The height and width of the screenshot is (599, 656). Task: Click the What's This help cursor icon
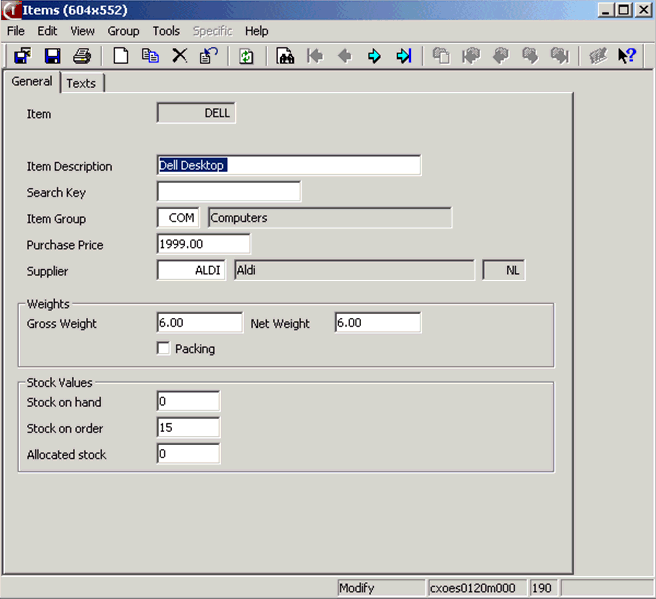pyautogui.click(x=627, y=56)
